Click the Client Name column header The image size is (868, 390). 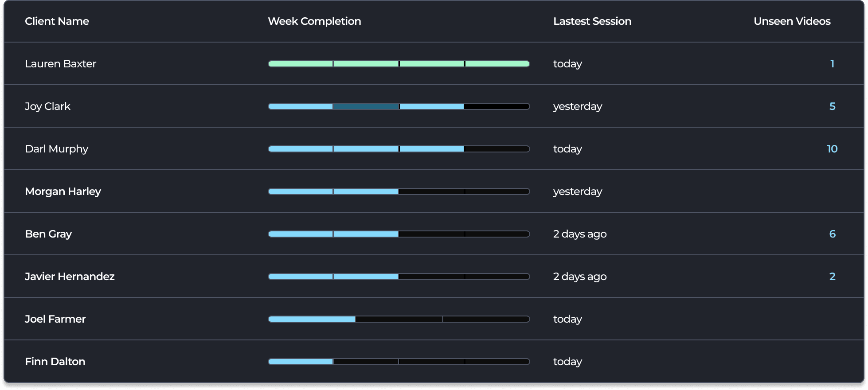57,21
